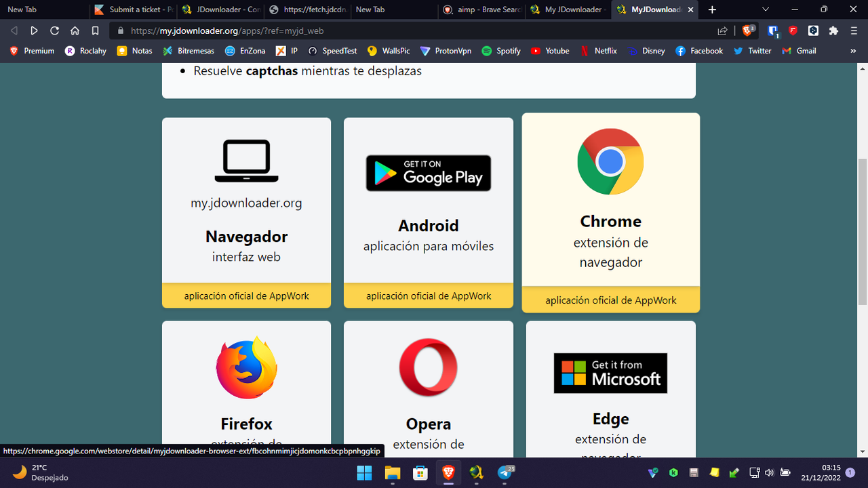Viewport: 868px width, 488px height.
Task: Open the Bitwarden extension icon
Action: (x=773, y=30)
